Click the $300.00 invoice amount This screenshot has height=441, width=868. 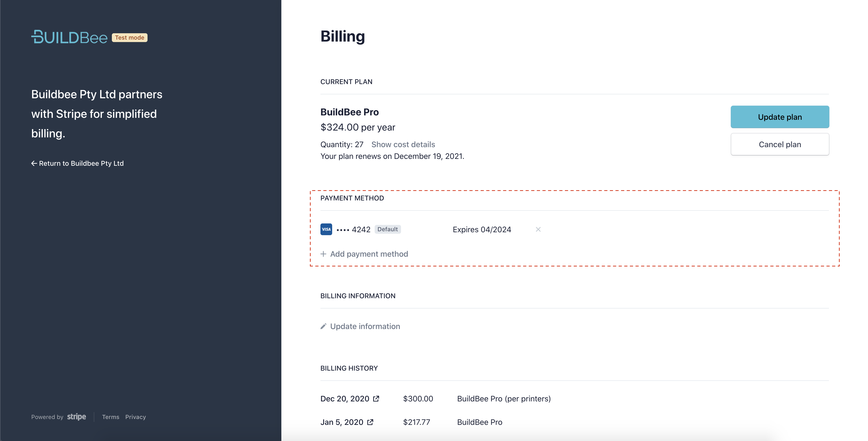pyautogui.click(x=418, y=399)
